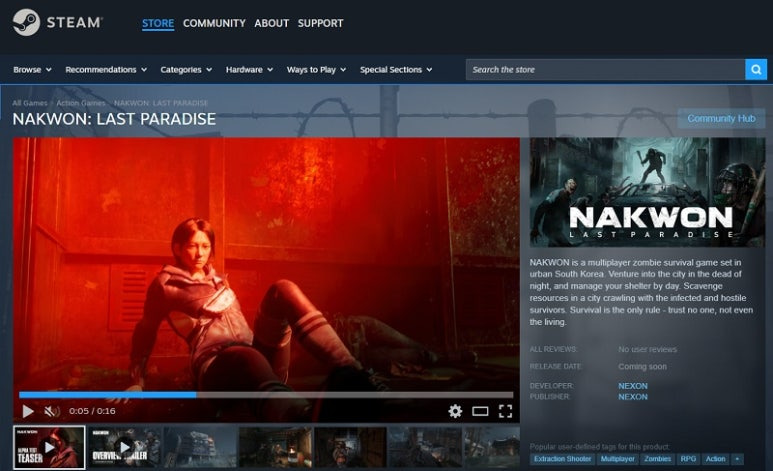
Task: Click the Steam logo icon
Action: click(x=26, y=23)
